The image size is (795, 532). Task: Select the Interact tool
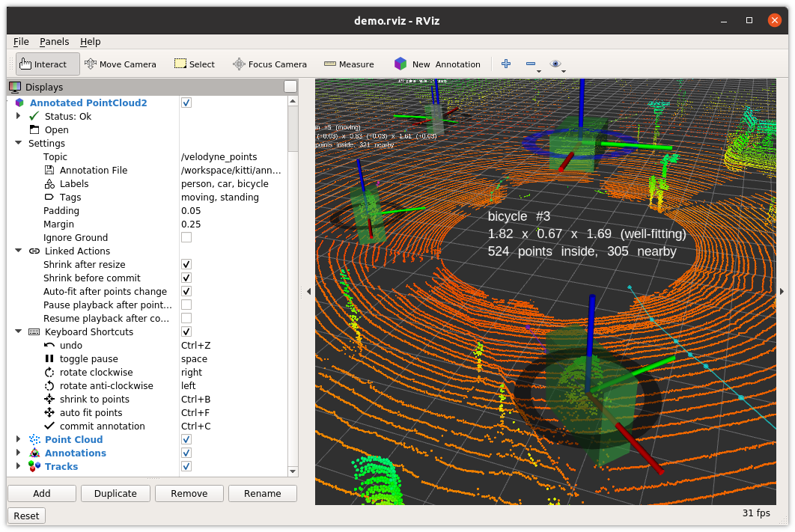coord(48,64)
